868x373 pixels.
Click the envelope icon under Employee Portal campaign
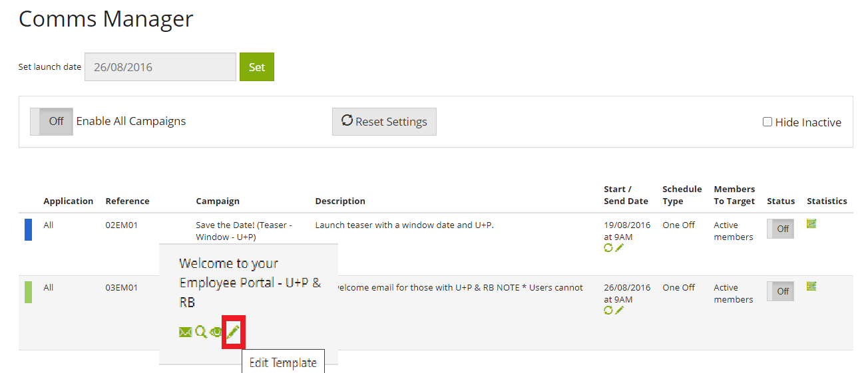pyautogui.click(x=186, y=332)
